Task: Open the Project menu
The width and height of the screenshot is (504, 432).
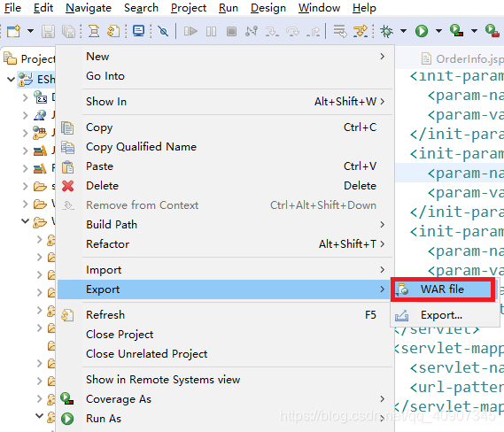Action: 189,8
